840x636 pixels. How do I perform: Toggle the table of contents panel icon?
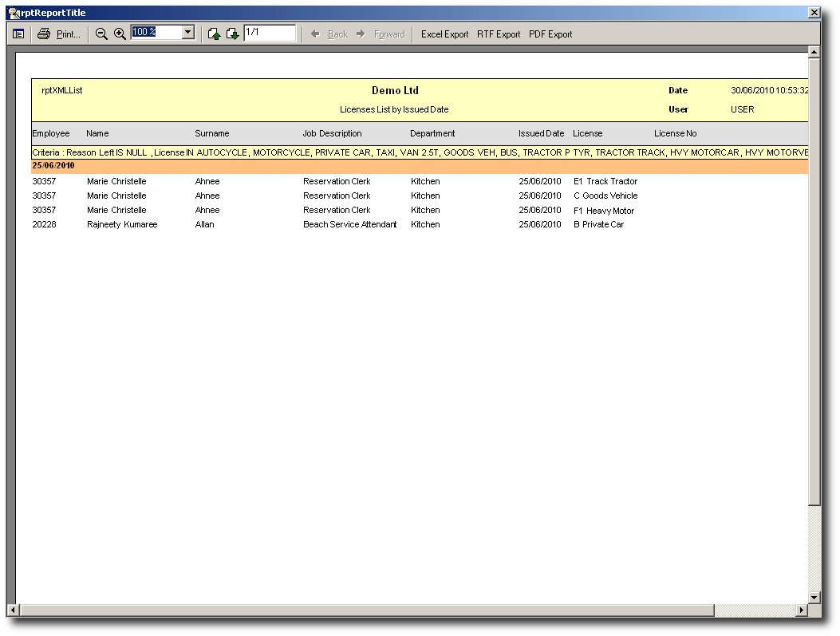coord(18,34)
